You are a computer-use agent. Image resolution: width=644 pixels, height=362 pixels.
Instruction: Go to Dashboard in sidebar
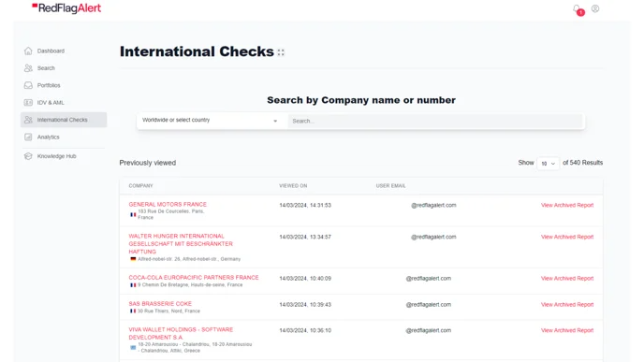coord(51,51)
